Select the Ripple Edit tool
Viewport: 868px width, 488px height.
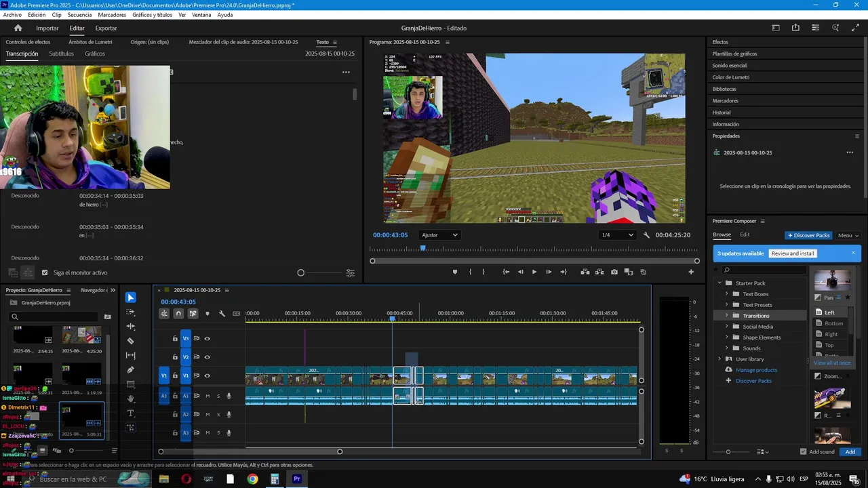tap(131, 326)
